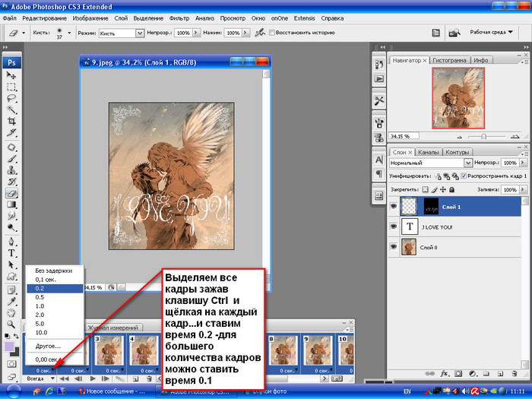Toggle Propagate Frame 1 checkbox
Image resolution: width=532 pixels, height=399 pixels.
click(464, 176)
